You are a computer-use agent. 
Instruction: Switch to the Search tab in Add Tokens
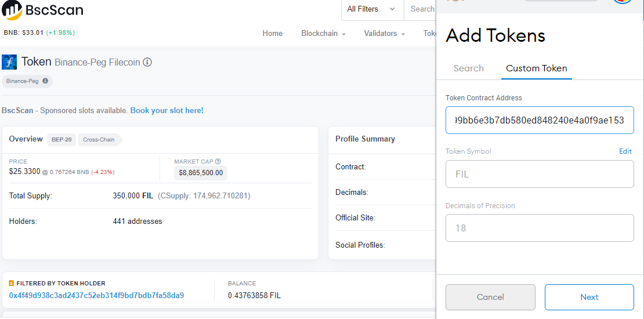point(468,68)
